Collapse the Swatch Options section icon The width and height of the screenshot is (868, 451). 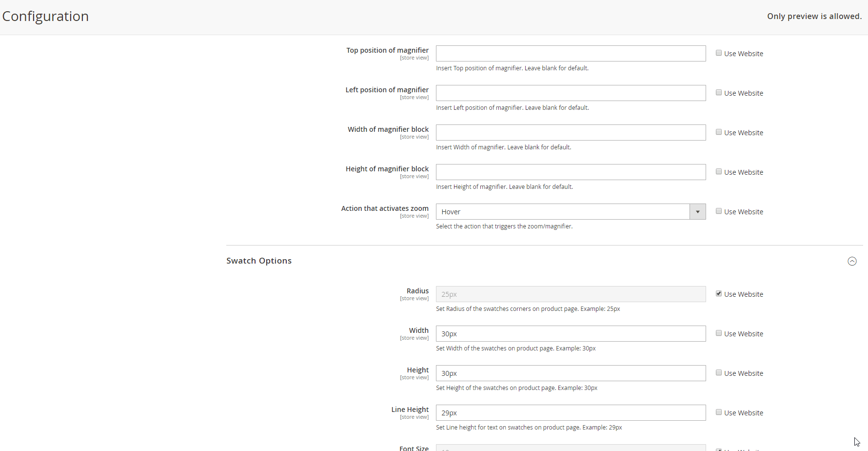(852, 261)
